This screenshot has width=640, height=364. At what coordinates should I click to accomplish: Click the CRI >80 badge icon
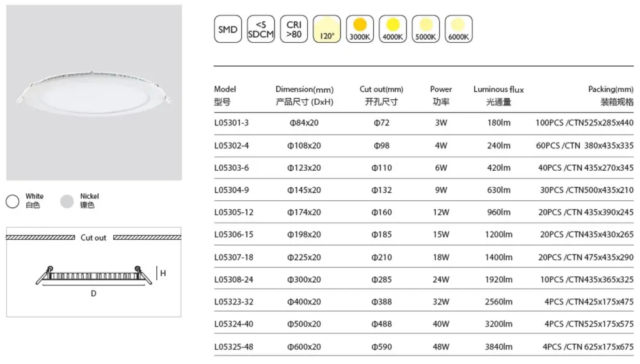click(x=294, y=29)
